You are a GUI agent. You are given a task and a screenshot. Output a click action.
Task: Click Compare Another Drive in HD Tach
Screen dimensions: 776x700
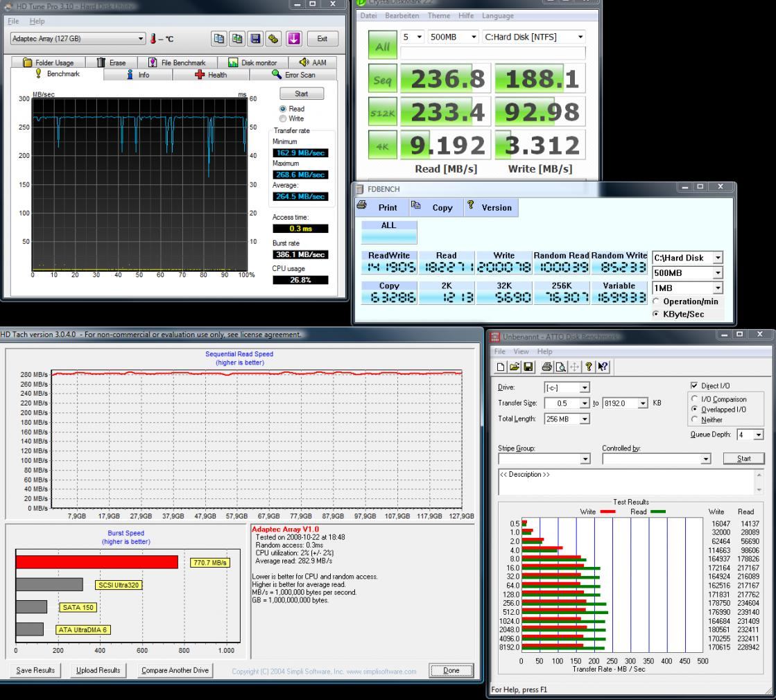pos(175,670)
